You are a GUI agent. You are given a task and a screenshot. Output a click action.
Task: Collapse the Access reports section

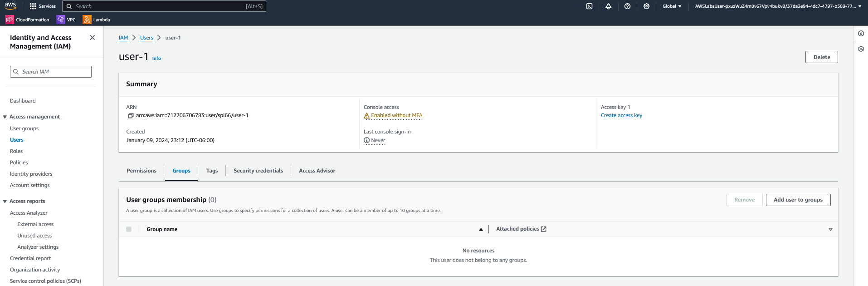5,202
